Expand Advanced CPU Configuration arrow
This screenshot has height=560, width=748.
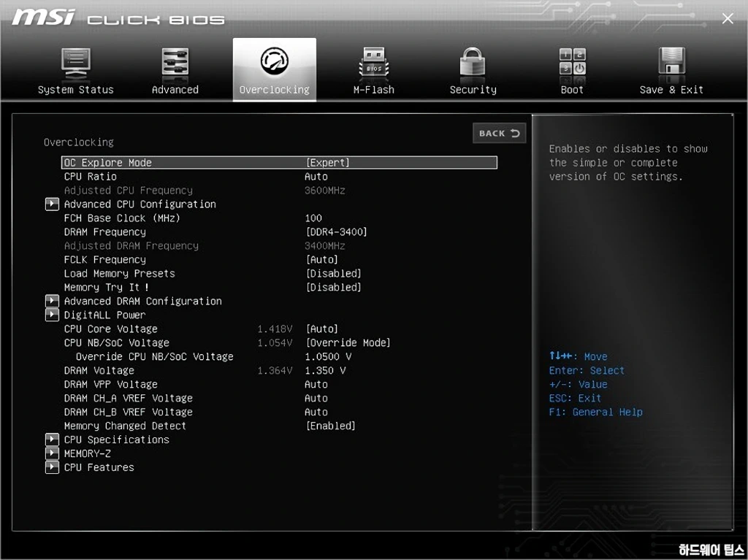(52, 204)
